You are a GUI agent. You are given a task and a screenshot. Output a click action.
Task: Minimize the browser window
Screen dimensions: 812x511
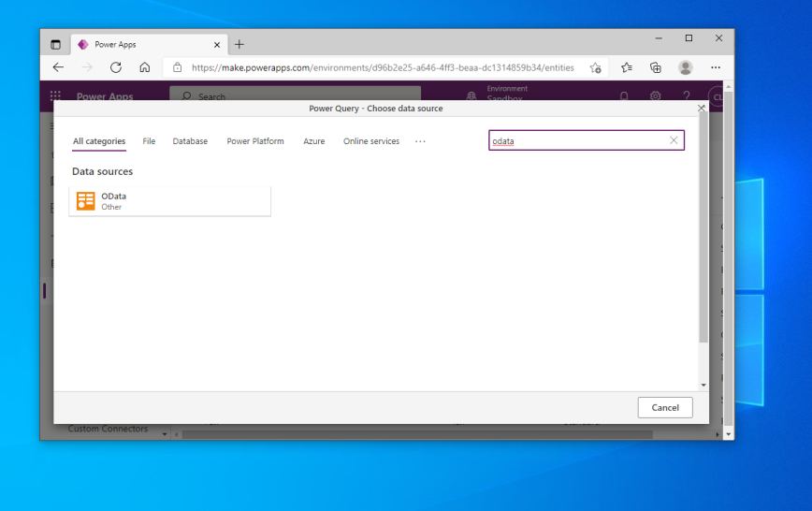pos(659,37)
